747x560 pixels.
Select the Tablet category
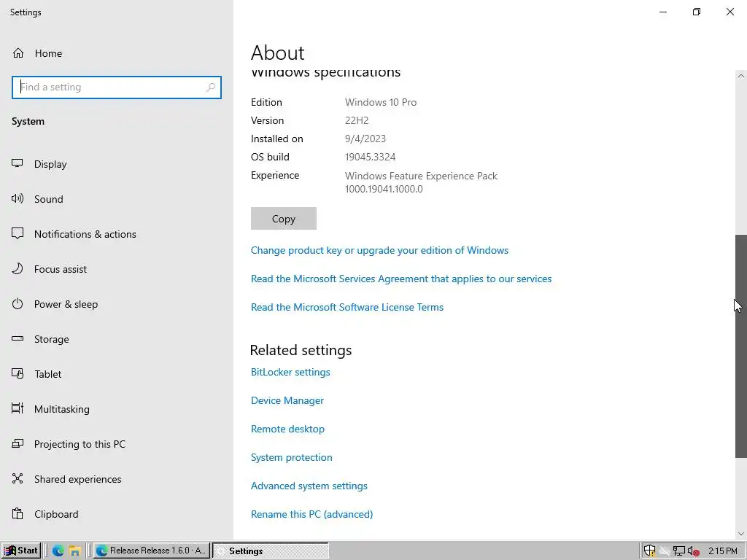[x=47, y=374]
